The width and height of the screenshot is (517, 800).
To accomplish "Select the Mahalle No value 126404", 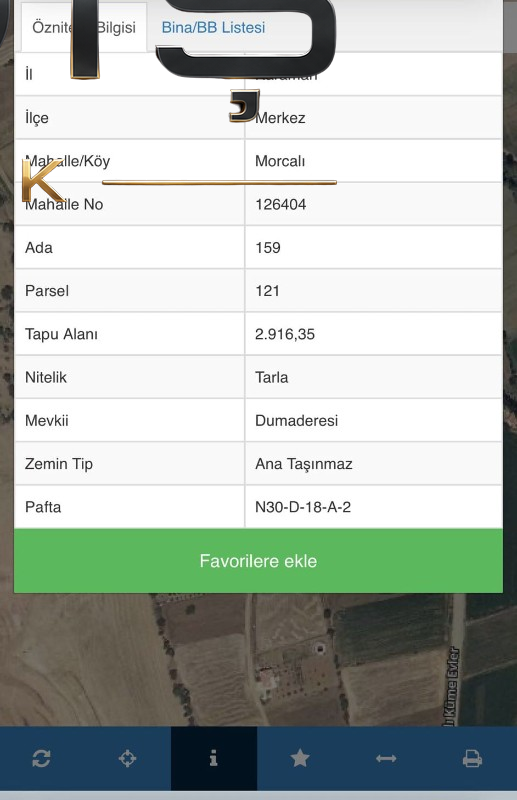I will point(281,205).
